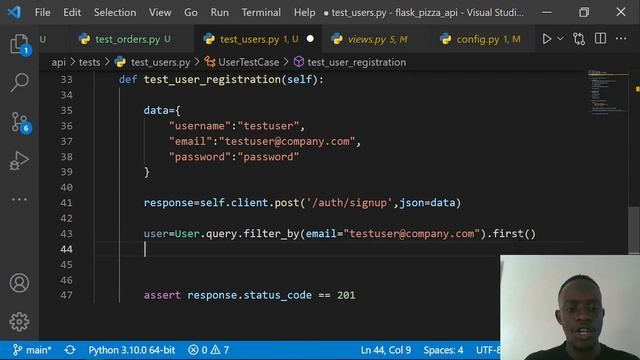Screen dimensions: 640x360
Task: Restore down the VS Code window
Action: click(x=584, y=12)
